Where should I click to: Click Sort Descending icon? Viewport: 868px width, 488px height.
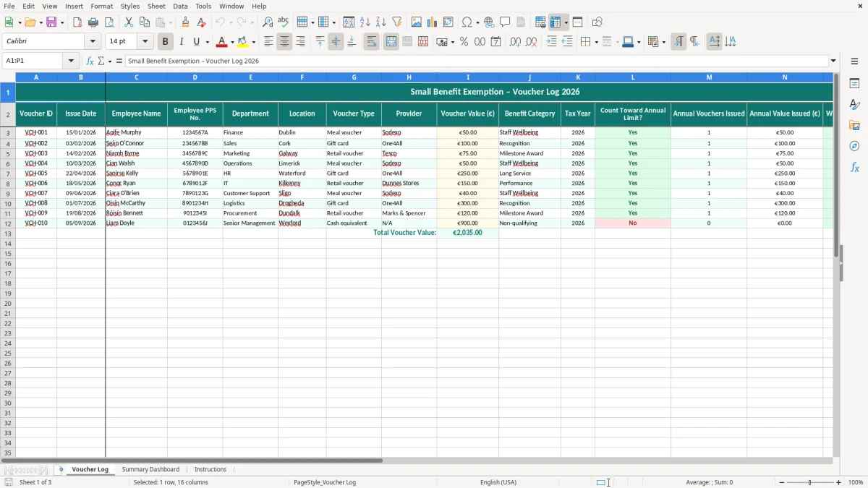click(x=381, y=22)
